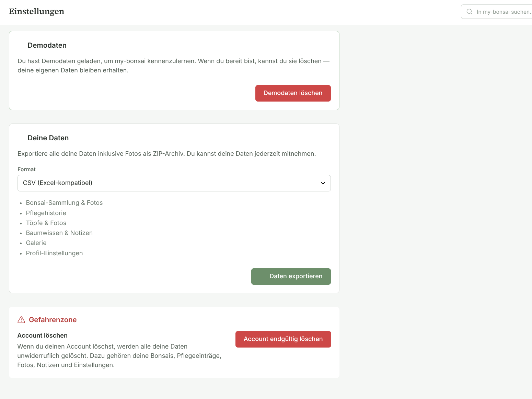This screenshot has width=532, height=399.
Task: Open the CSV (Excel-kompatibel) format dropdown
Action: click(174, 183)
